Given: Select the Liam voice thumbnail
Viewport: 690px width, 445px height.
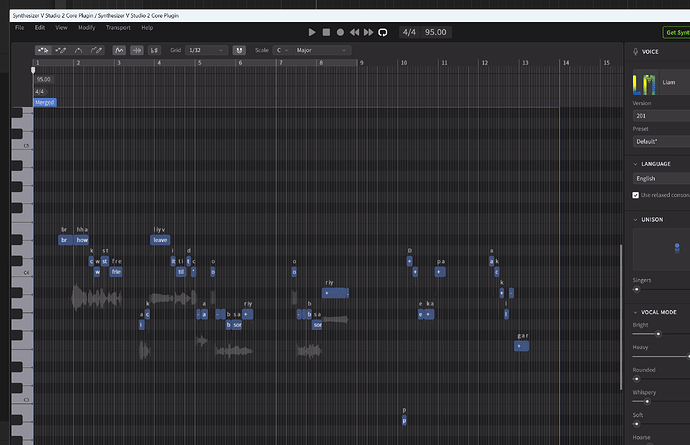Looking at the screenshot, I should [x=646, y=82].
